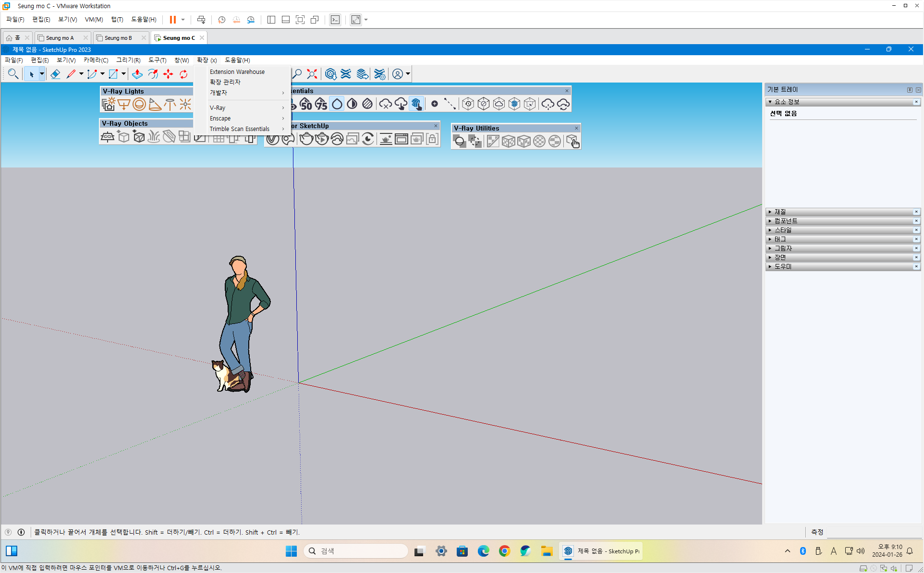924x573 pixels.
Task: Toggle the V-Ray lock camera orientation icon
Action: pos(432,139)
